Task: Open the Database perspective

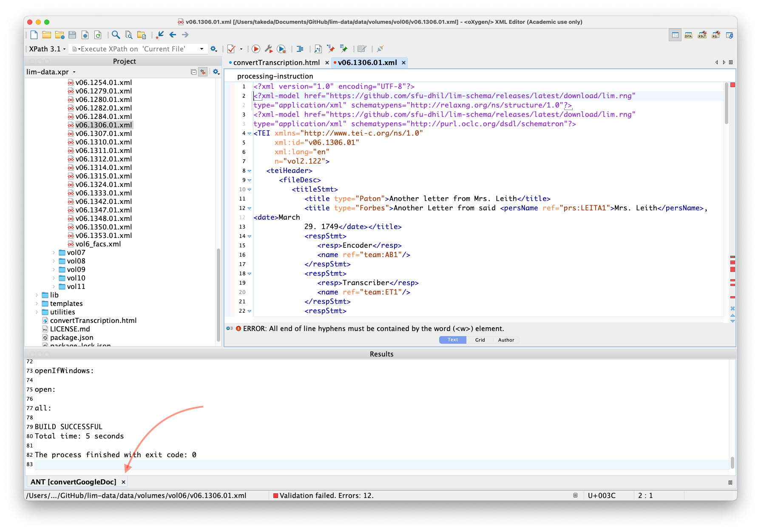Action: [x=730, y=35]
